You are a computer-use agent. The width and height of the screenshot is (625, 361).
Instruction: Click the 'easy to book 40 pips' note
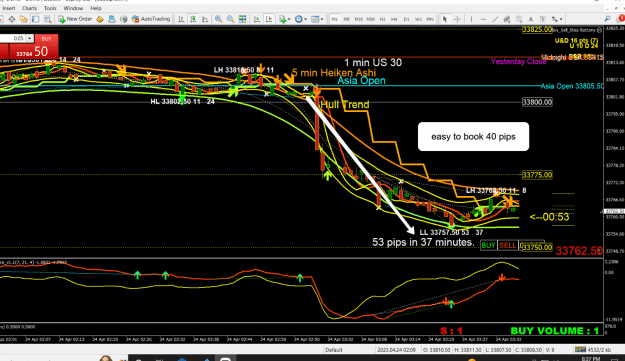(473, 137)
